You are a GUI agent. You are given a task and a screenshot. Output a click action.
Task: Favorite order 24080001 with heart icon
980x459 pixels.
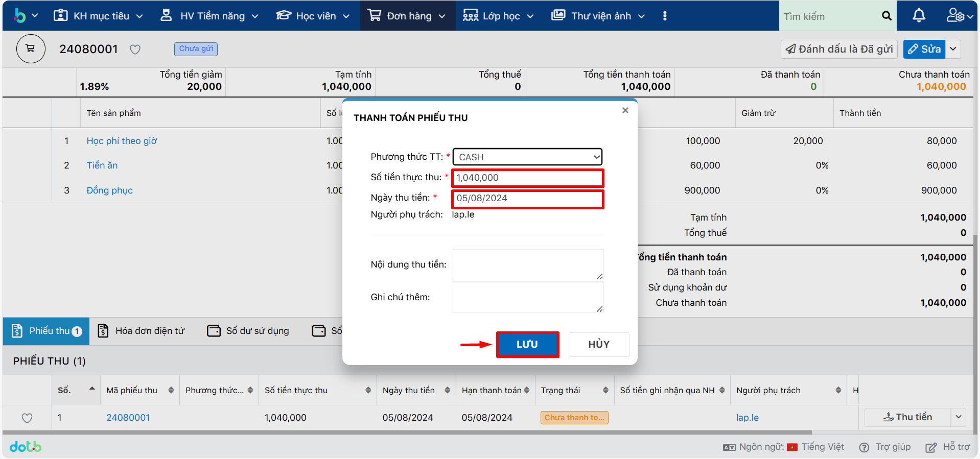point(135,50)
